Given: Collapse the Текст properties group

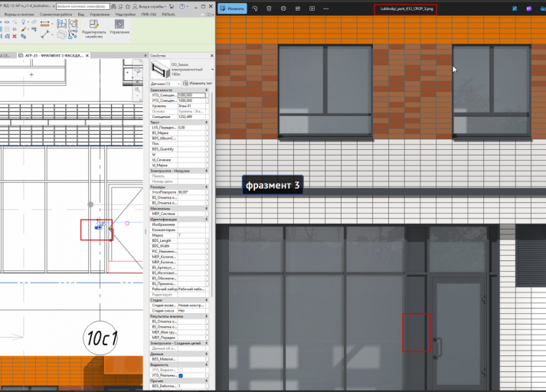Looking at the screenshot, I should pos(206,122).
